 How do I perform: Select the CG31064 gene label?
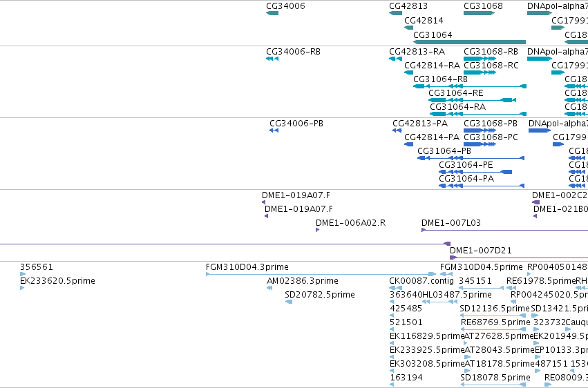pyautogui.click(x=433, y=35)
